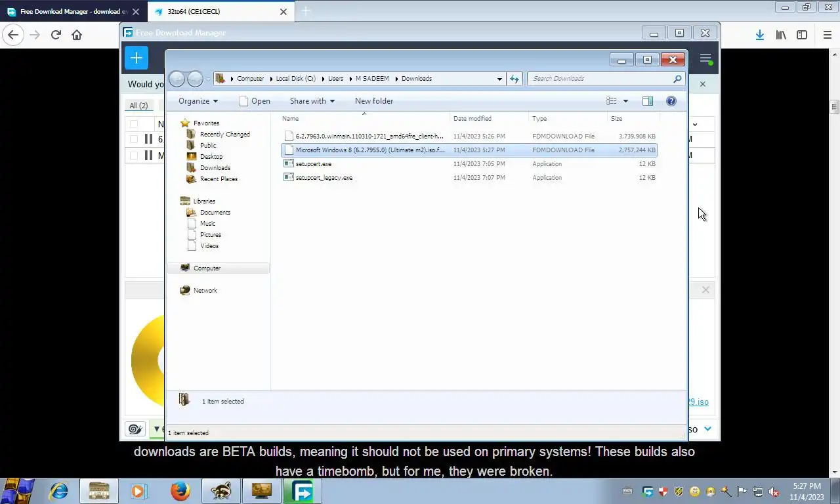Switch to Free Download Manager browser tab

[x=74, y=12]
